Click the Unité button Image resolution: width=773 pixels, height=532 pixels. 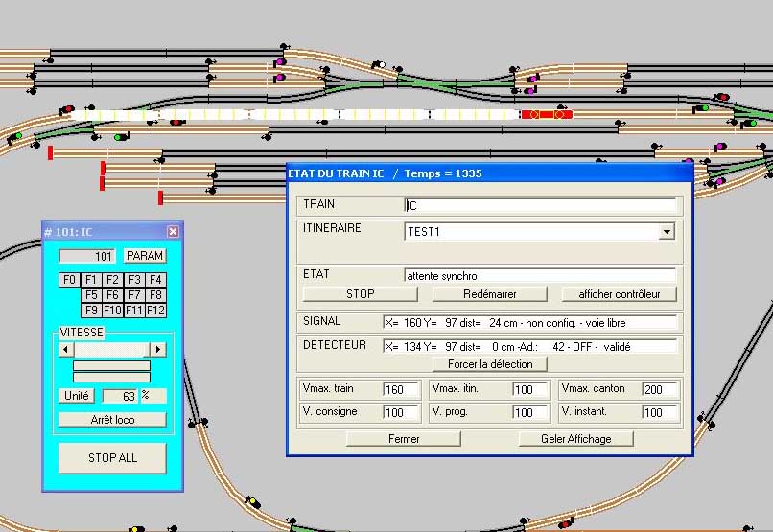[77, 396]
